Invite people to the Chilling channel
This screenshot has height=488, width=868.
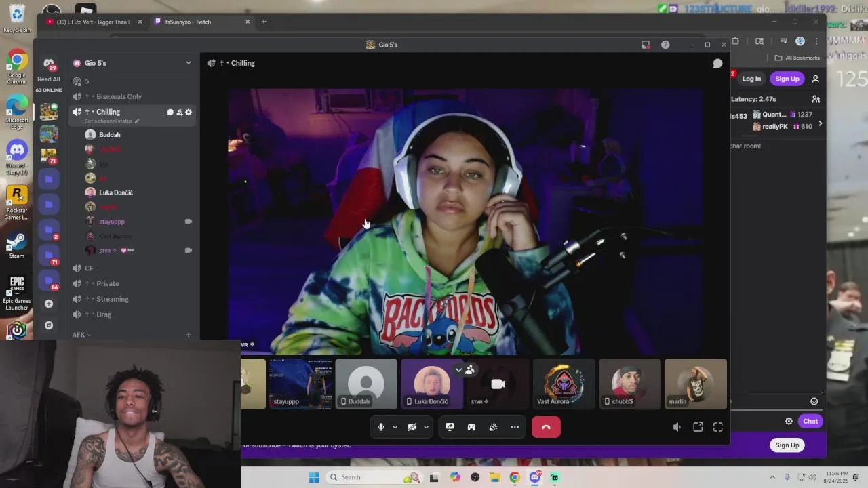180,112
